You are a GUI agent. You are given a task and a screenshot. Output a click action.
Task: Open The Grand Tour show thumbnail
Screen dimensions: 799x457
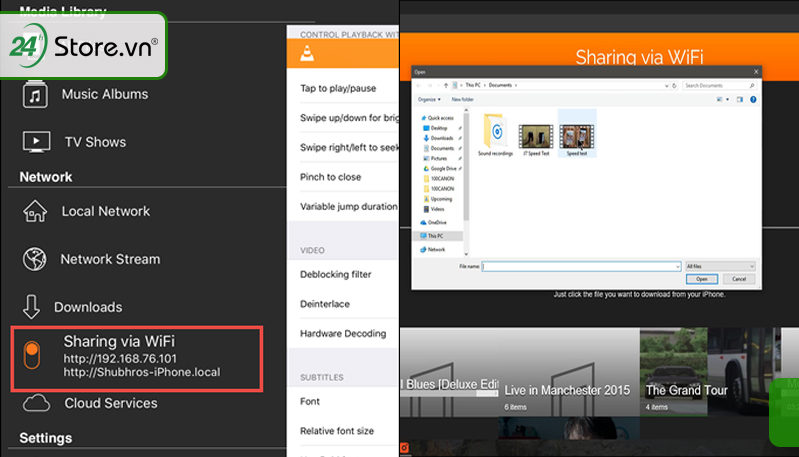pyautogui.click(x=708, y=372)
